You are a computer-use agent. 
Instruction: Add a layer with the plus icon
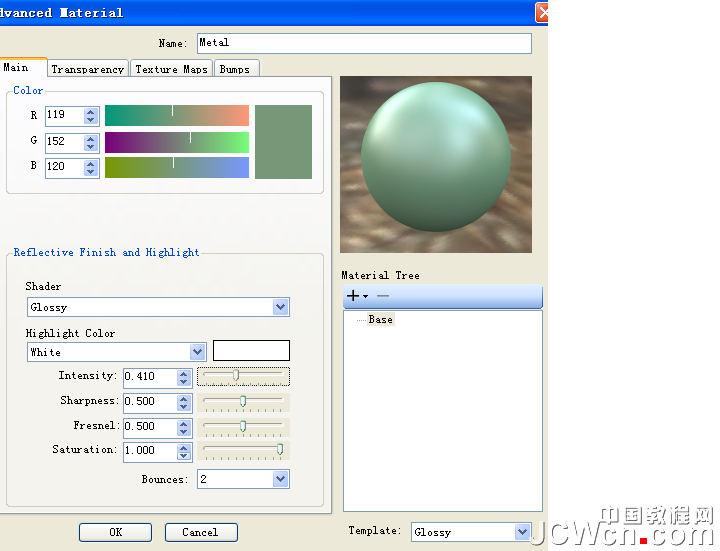tap(353, 296)
